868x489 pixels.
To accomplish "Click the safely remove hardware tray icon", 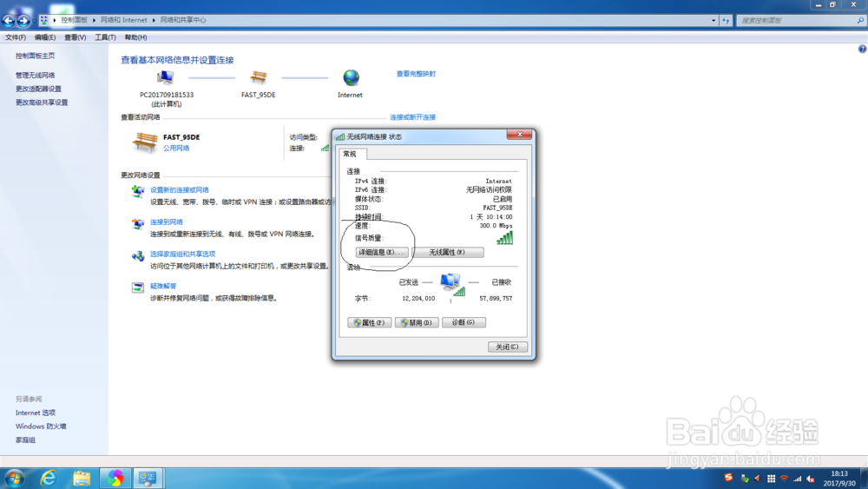I will (x=745, y=479).
